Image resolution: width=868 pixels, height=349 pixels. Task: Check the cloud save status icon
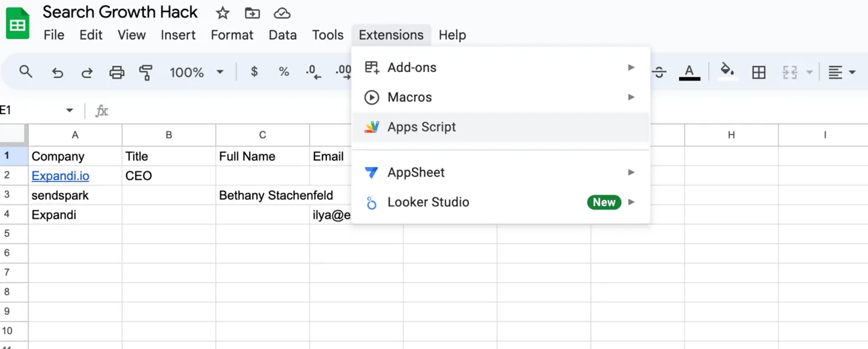[x=282, y=13]
